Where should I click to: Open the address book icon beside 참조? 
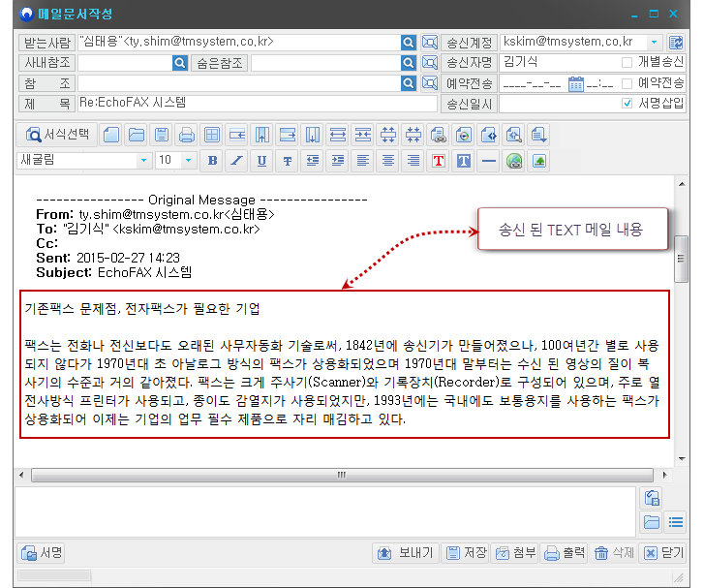[x=430, y=83]
